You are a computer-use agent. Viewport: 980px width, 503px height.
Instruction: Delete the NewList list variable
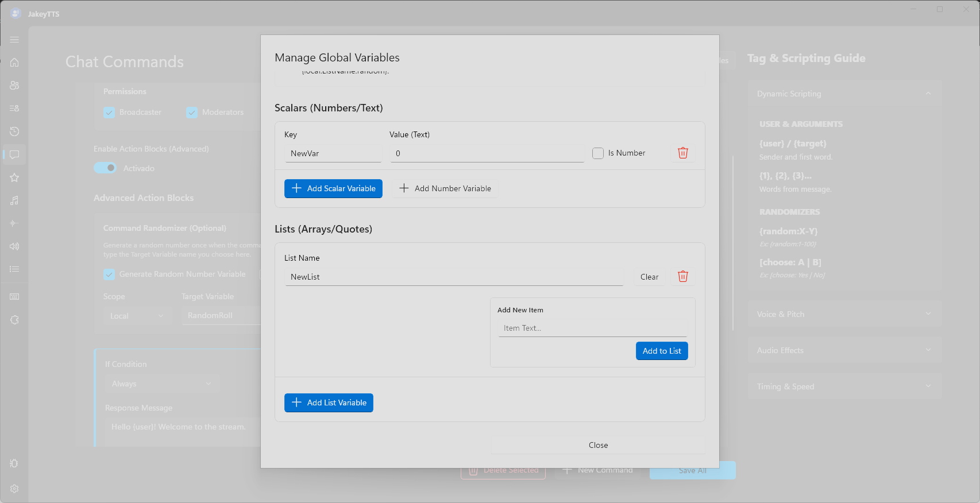tap(683, 277)
